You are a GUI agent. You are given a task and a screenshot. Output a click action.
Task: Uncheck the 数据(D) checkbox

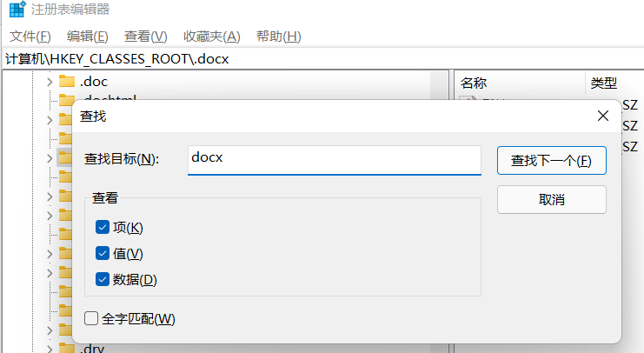click(103, 280)
